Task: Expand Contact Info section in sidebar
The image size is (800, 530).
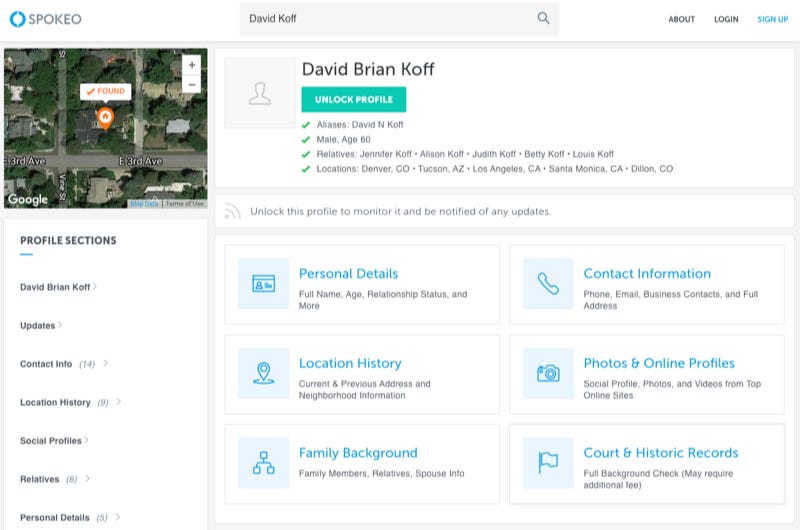Action: coord(64,364)
